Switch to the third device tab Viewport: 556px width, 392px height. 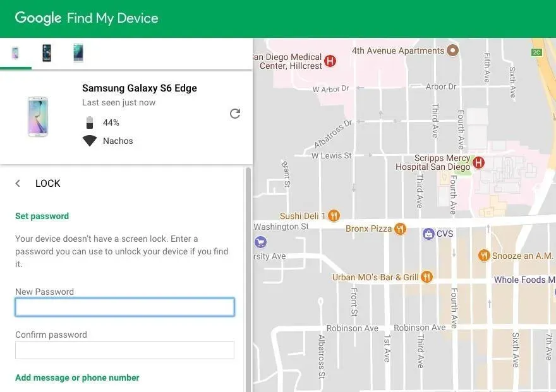point(77,53)
